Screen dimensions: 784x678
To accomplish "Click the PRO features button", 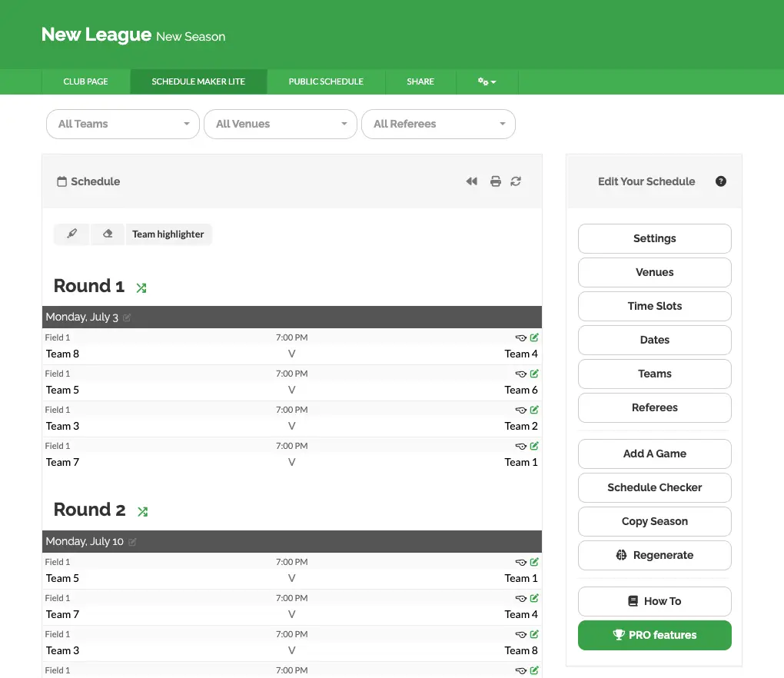I will (x=655, y=636).
